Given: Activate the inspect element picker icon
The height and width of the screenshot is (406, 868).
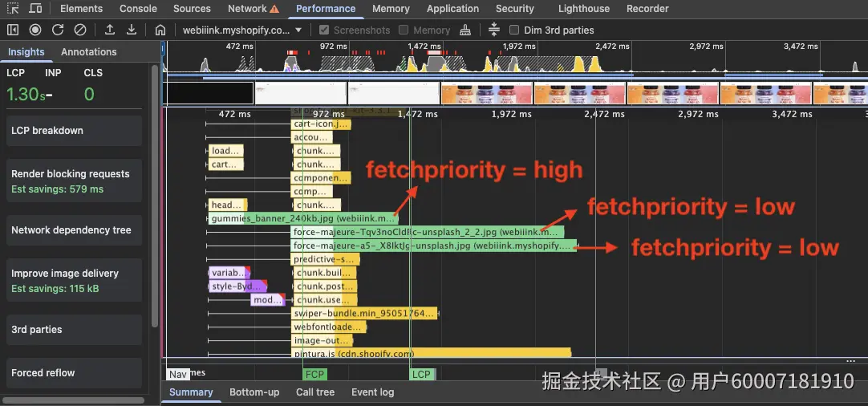Looking at the screenshot, I should [13, 8].
